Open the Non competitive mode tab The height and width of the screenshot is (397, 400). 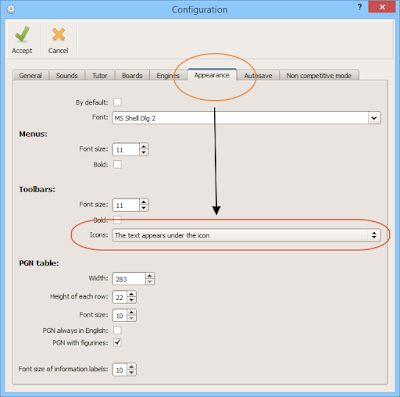coord(319,76)
